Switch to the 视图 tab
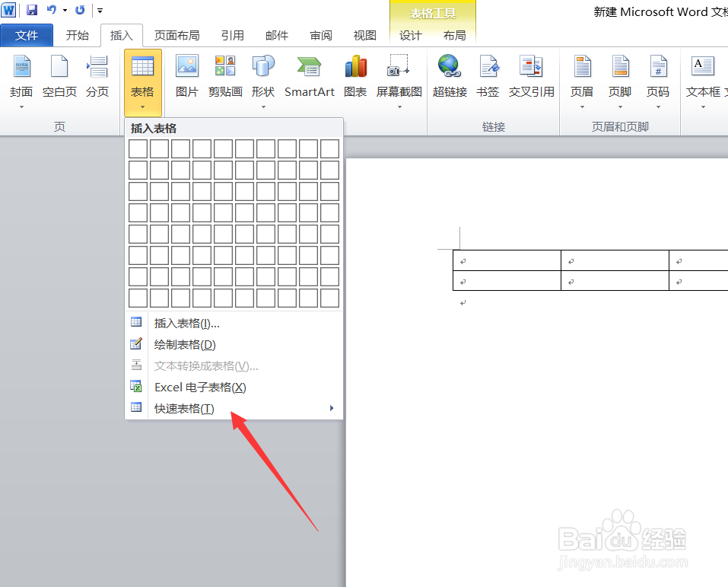 coord(365,35)
